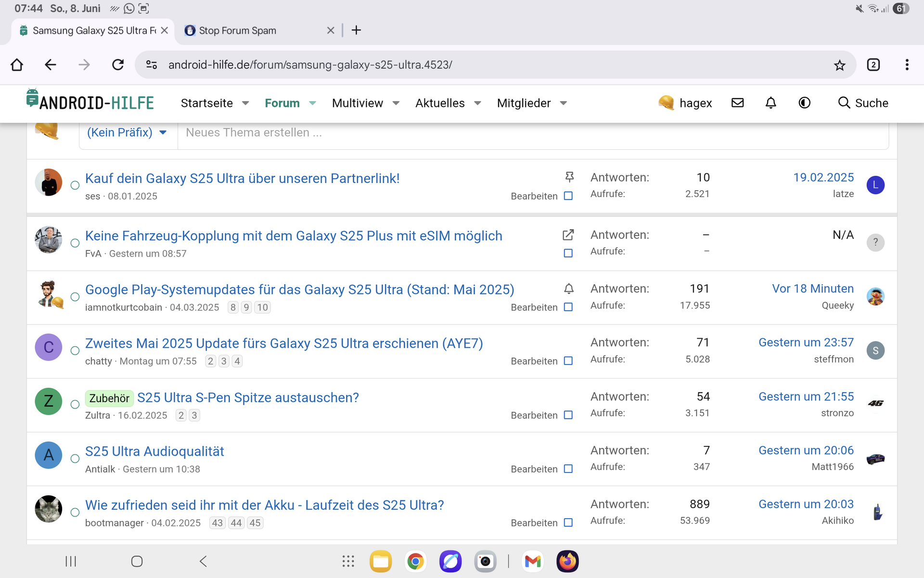
Task: Tap the browser home icon
Action: pos(17,65)
